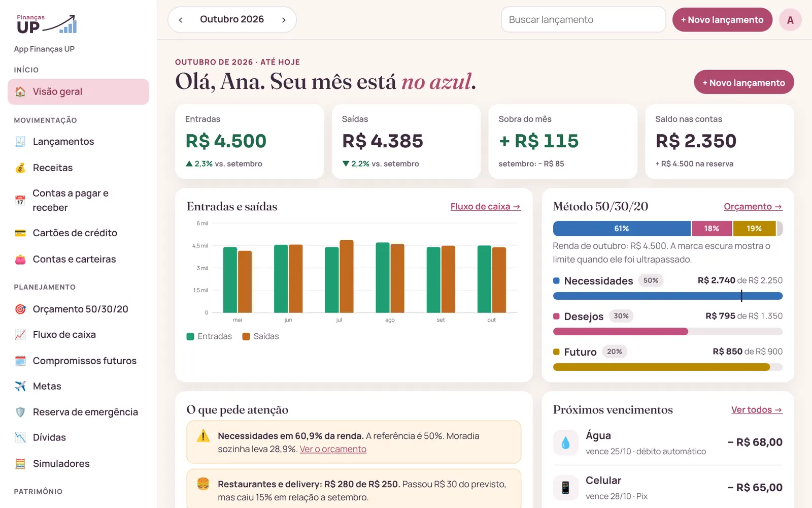Click the Simuladores abacus icon

[20, 463]
